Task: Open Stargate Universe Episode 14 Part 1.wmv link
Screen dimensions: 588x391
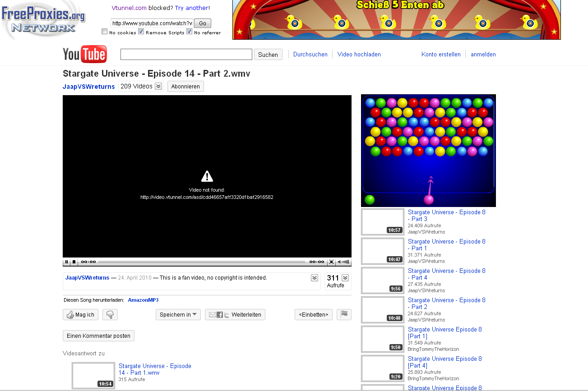Action: (x=155, y=369)
